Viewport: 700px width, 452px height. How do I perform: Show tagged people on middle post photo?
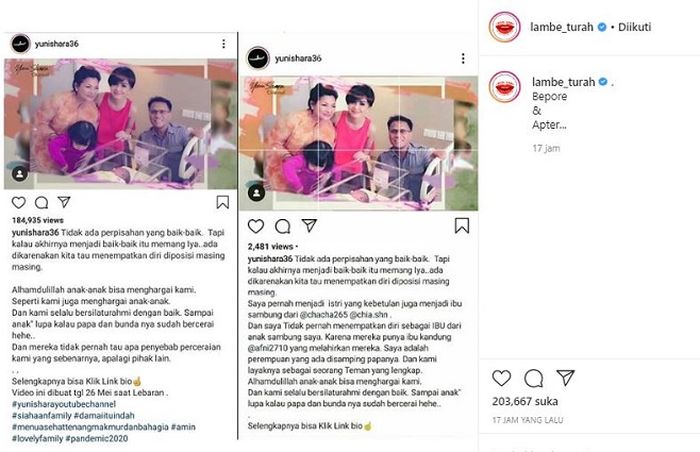[256, 193]
